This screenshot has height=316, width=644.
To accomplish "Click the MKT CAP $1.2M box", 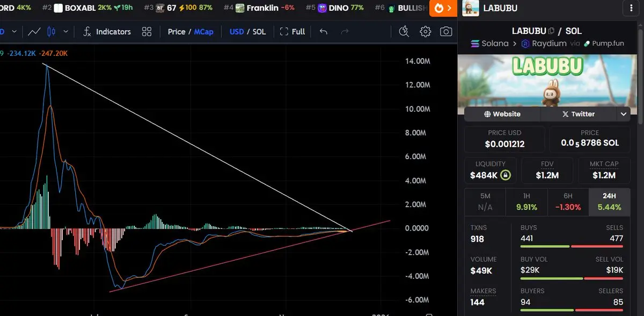I will click(604, 170).
